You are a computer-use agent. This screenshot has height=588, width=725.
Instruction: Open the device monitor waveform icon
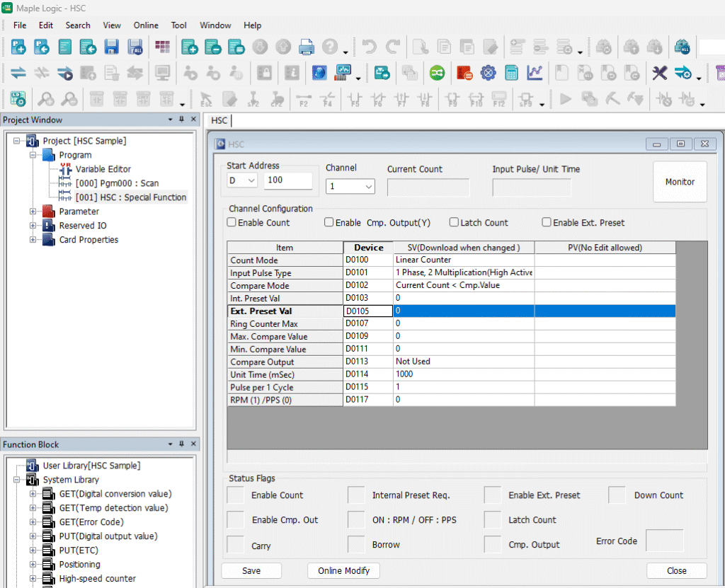[x=343, y=73]
